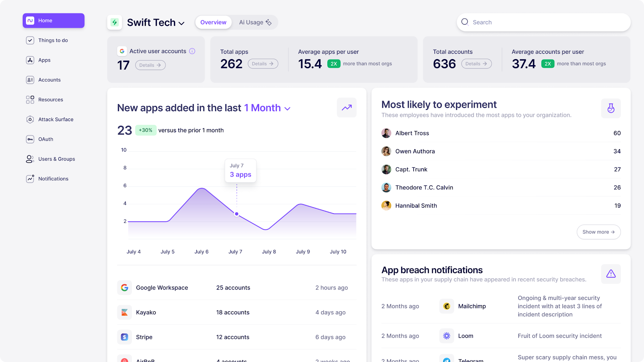Image resolution: width=644 pixels, height=362 pixels.
Task: Click Show more in experiment panel
Action: [x=598, y=232]
